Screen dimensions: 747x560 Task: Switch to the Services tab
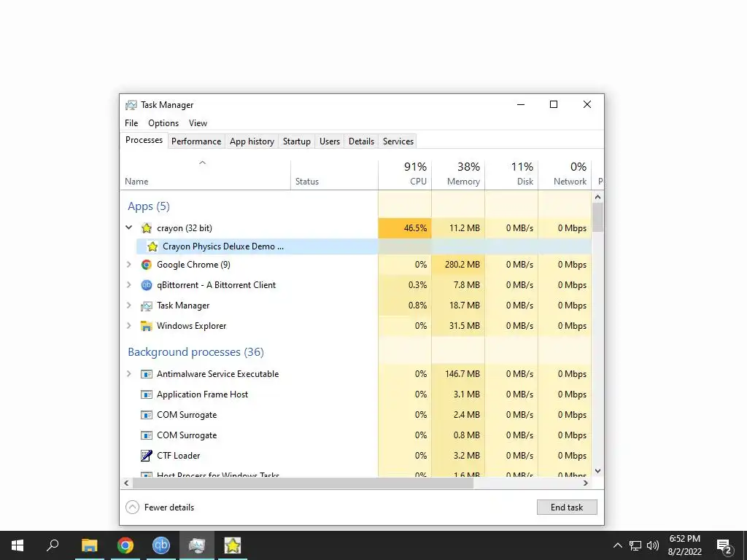click(x=398, y=141)
